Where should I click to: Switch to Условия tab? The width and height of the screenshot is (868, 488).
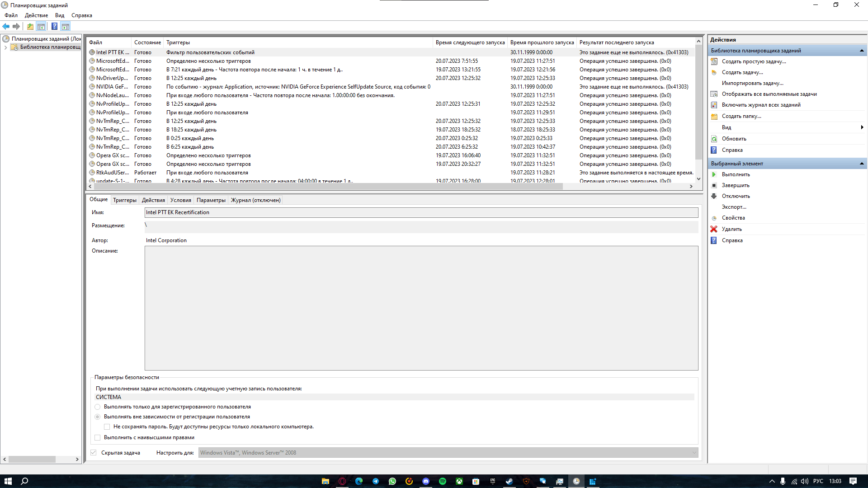(181, 200)
